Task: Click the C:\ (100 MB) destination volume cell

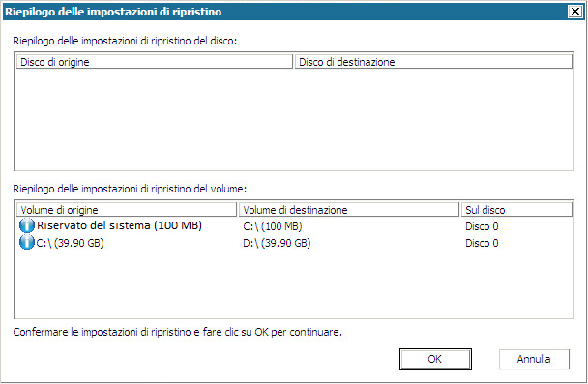Action: 273,226
